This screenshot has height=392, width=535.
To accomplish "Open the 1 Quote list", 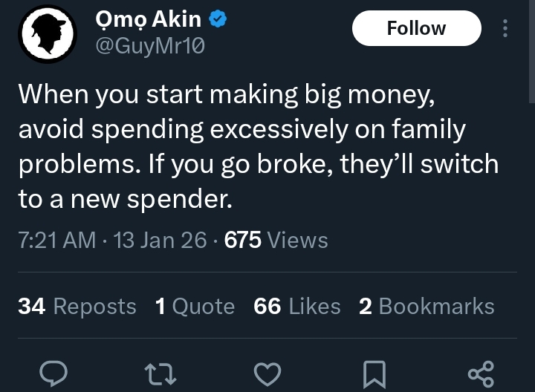I will pyautogui.click(x=195, y=307).
